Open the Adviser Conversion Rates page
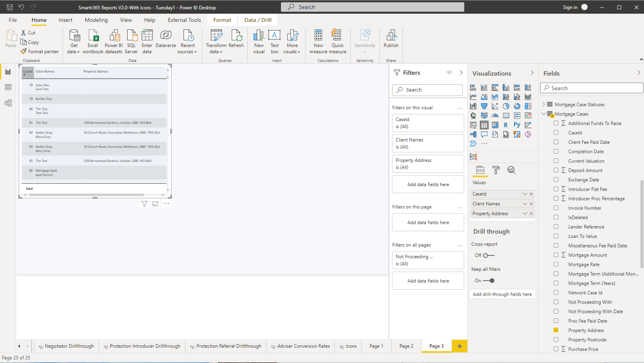The height and width of the screenshot is (363, 644). coord(300,346)
